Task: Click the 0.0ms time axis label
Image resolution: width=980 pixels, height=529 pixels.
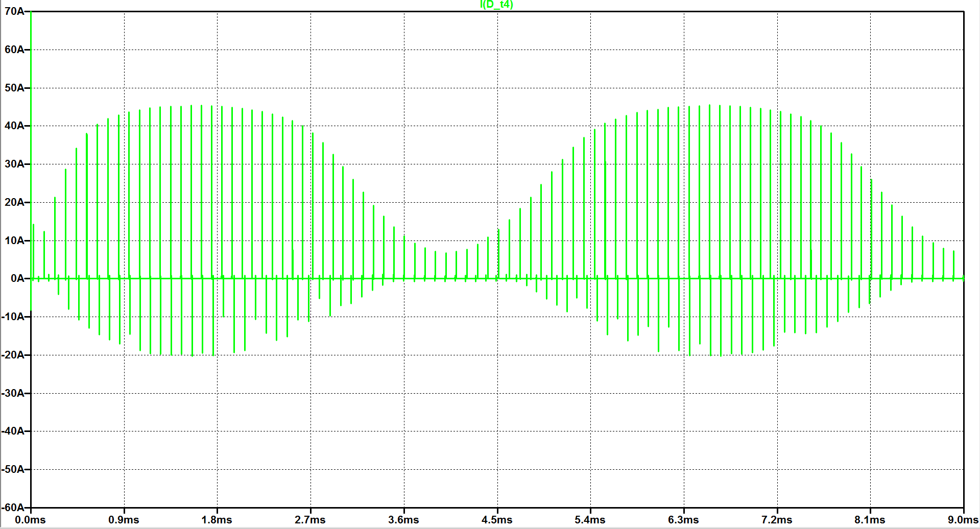Action: [30, 520]
